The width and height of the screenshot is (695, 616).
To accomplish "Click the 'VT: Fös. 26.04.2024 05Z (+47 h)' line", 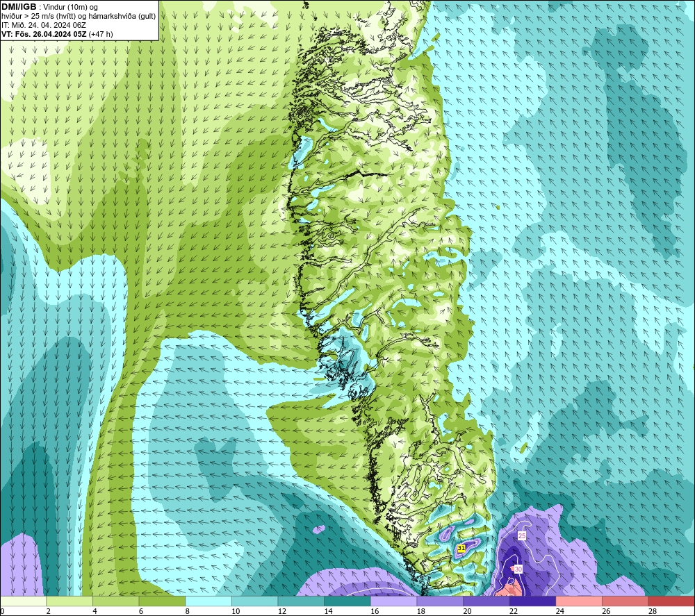I will [x=57, y=33].
